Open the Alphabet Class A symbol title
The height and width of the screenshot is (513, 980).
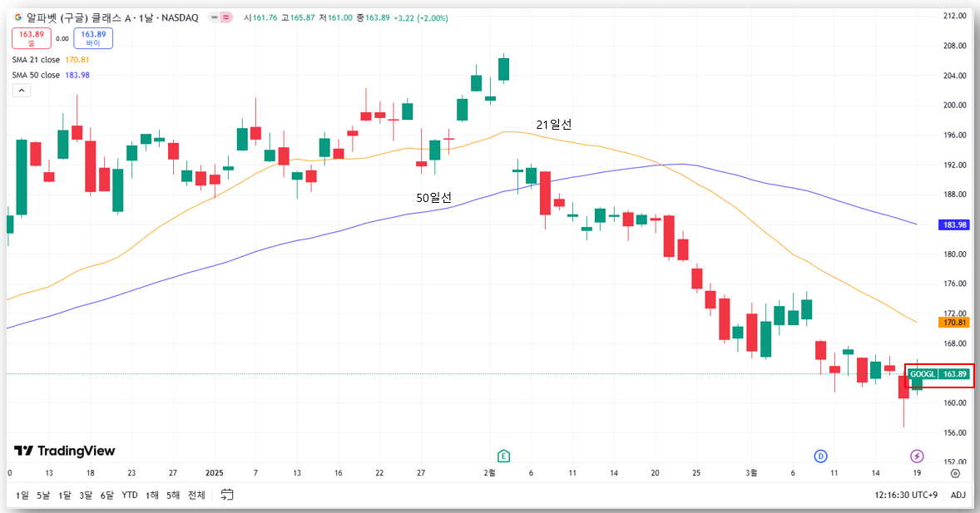[x=112, y=17]
